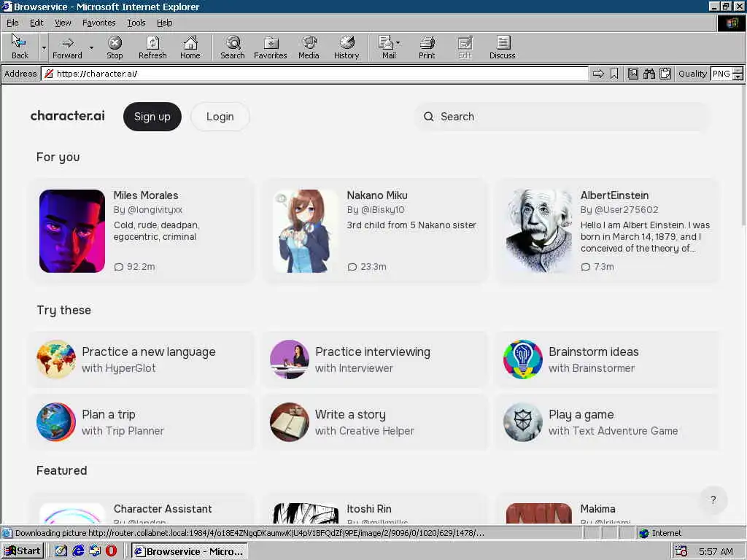747x560 pixels.
Task: Click the Back toolbar button
Action: point(20,47)
